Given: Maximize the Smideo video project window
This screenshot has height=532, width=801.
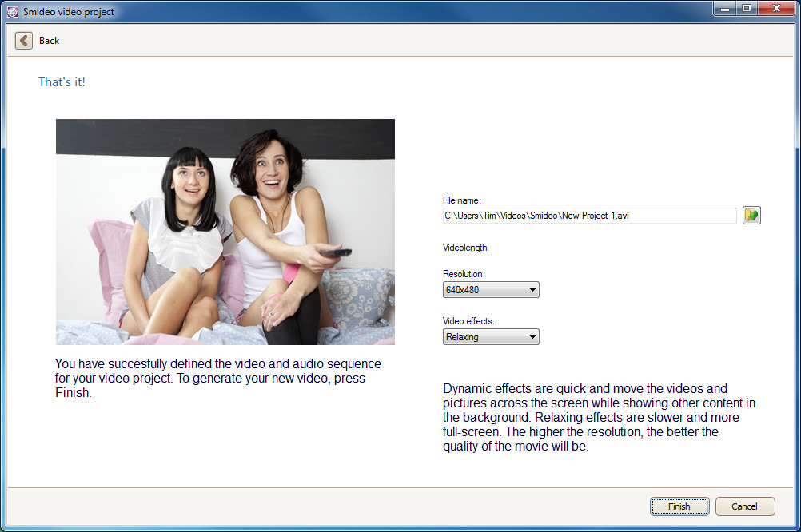Looking at the screenshot, I should tap(747, 9).
